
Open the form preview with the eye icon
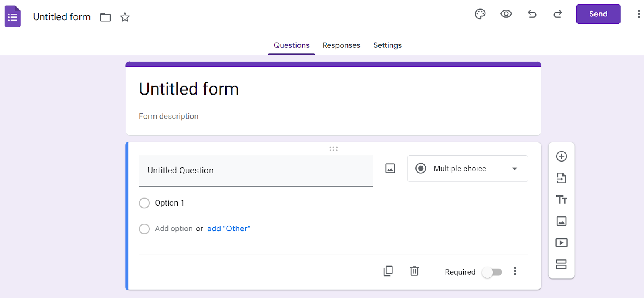pyautogui.click(x=506, y=14)
